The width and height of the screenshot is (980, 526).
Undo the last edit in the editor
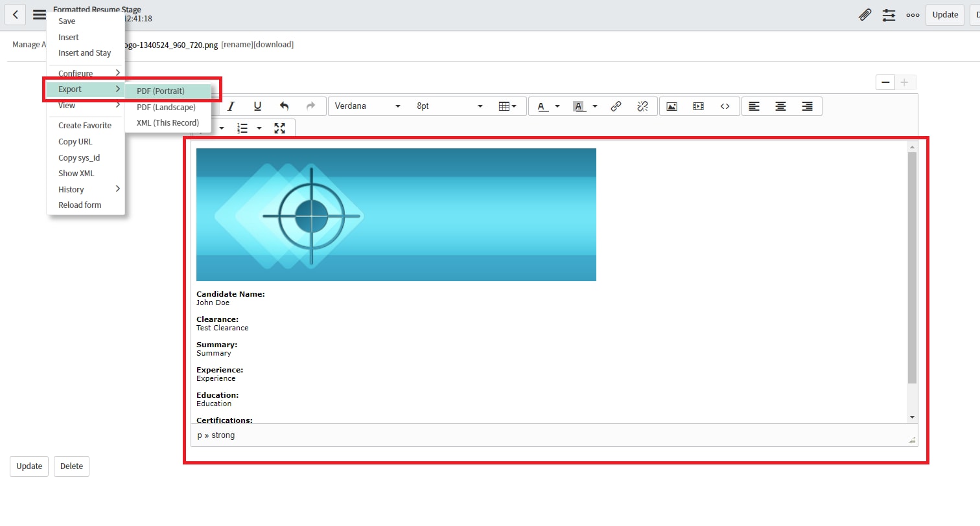(x=284, y=106)
